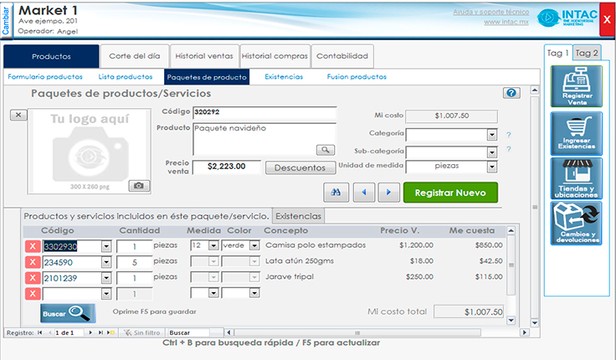Open the Existencias sub-tab
Screen dimensions: 616x360
[x=284, y=77]
